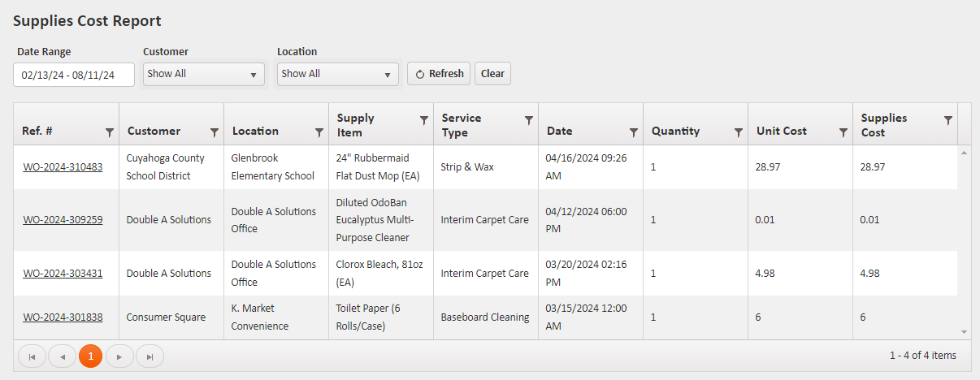Select page 1 in the pager
The width and height of the screenshot is (980, 380).
[90, 356]
